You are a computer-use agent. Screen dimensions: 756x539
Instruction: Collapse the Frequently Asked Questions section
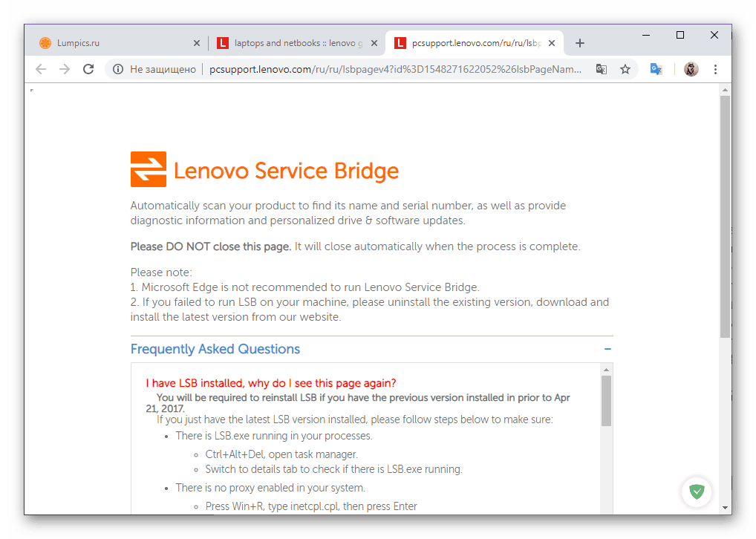point(607,349)
